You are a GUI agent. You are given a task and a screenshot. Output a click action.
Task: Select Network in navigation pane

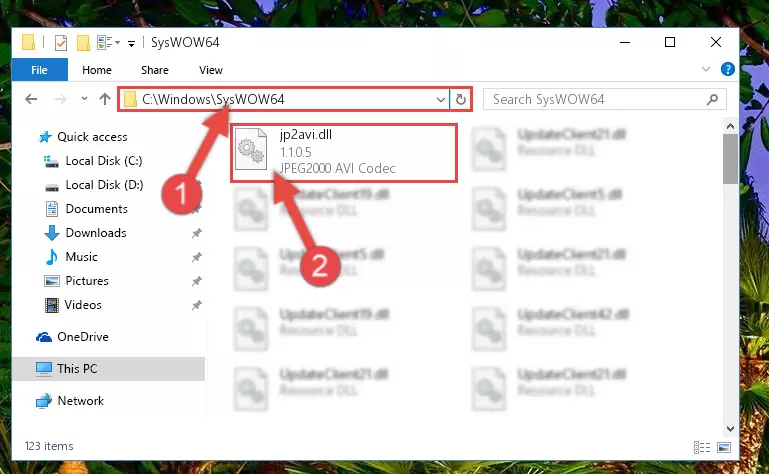click(80, 401)
